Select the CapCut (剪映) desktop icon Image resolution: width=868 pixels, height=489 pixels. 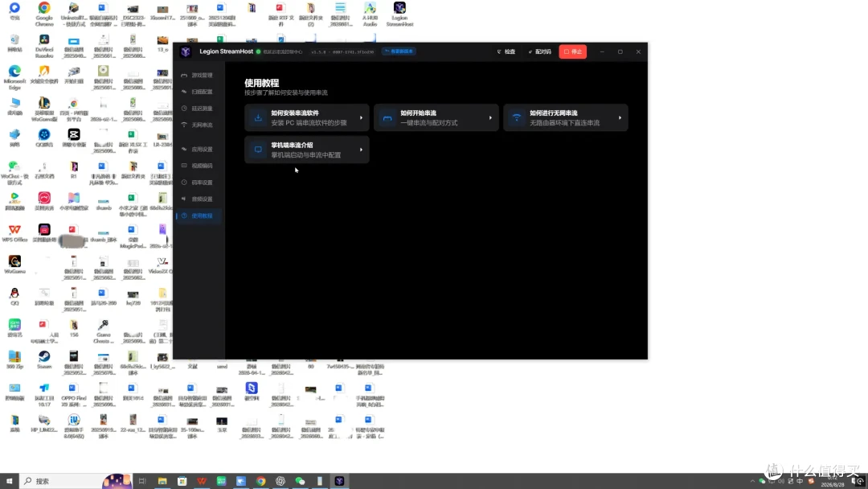(73, 138)
